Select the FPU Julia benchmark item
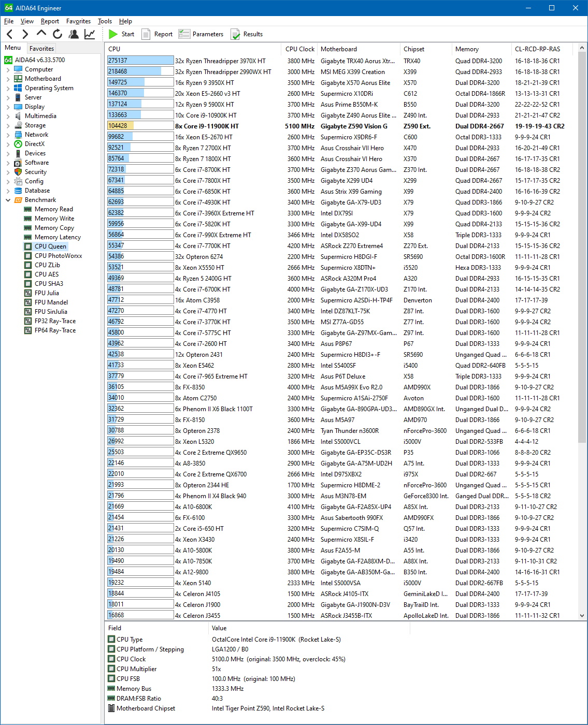Screen dimensions: 588x725 click(x=47, y=293)
